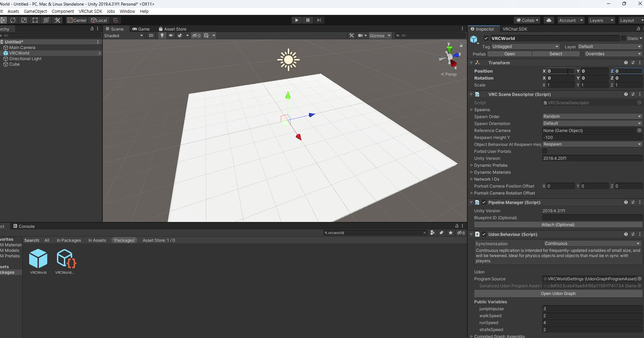This screenshot has height=338, width=644.
Task: Switch to the Game tab
Action: (x=141, y=29)
